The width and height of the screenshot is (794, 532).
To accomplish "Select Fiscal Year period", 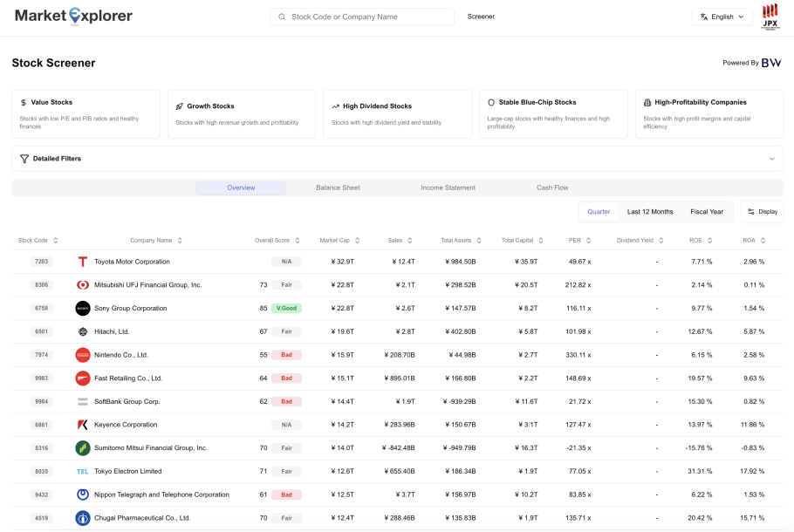I will pyautogui.click(x=707, y=212).
